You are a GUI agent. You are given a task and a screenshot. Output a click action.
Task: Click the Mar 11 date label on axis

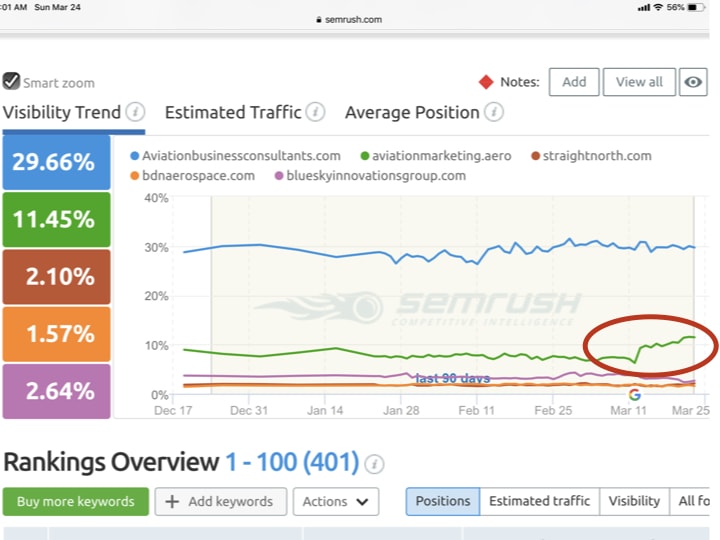tap(628, 411)
